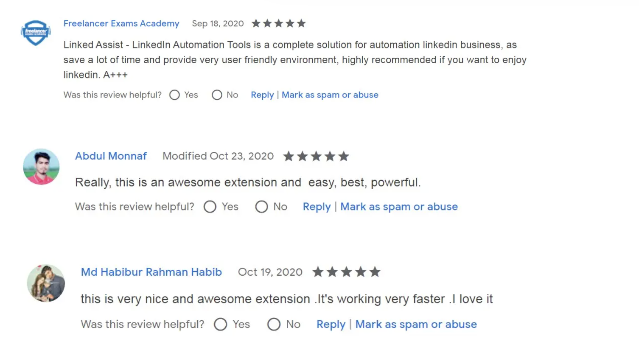
Task: Click the five-star rating on Abdul Monnaf's review
Action: [316, 157]
